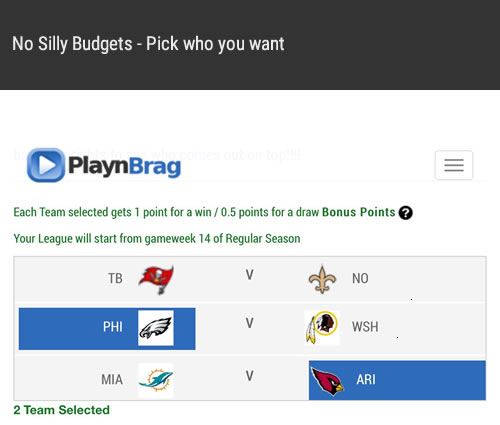Click the Bonus Points link text
Viewport: 500px width, 425px height.
(358, 212)
